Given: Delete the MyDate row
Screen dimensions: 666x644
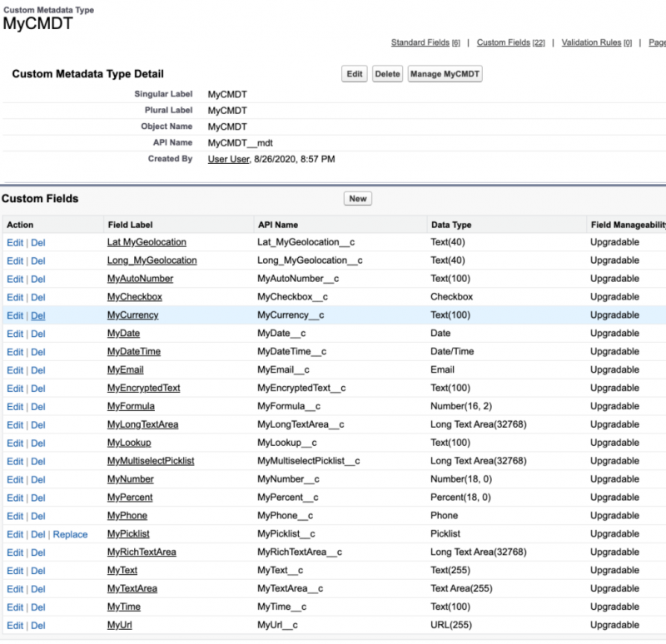Looking at the screenshot, I should tap(37, 334).
